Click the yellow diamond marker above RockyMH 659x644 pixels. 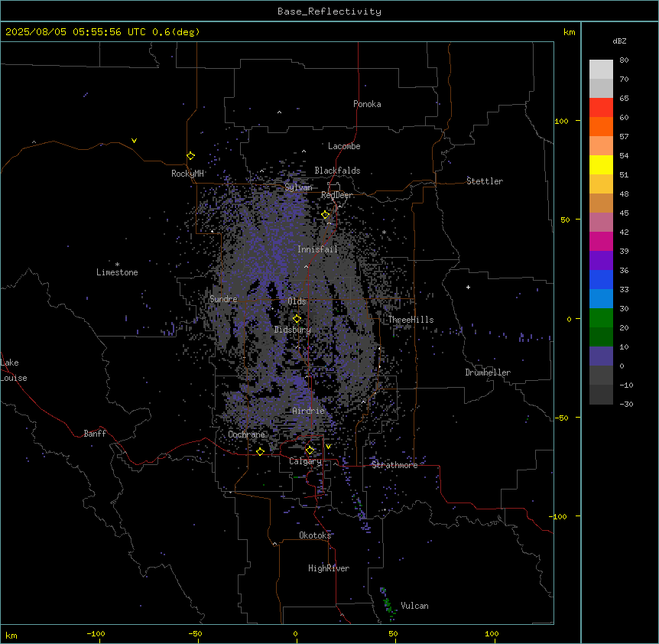[190, 156]
